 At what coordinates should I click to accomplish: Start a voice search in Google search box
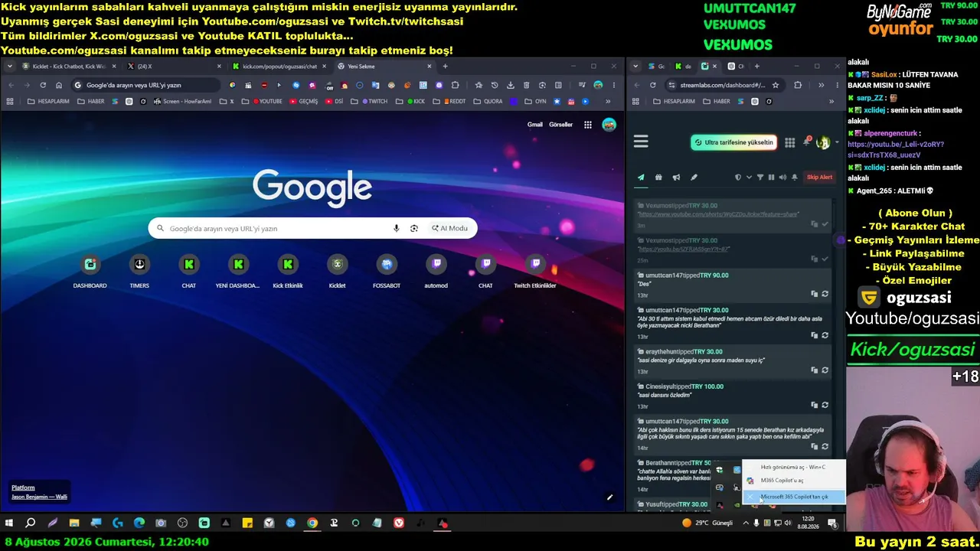[x=396, y=228]
